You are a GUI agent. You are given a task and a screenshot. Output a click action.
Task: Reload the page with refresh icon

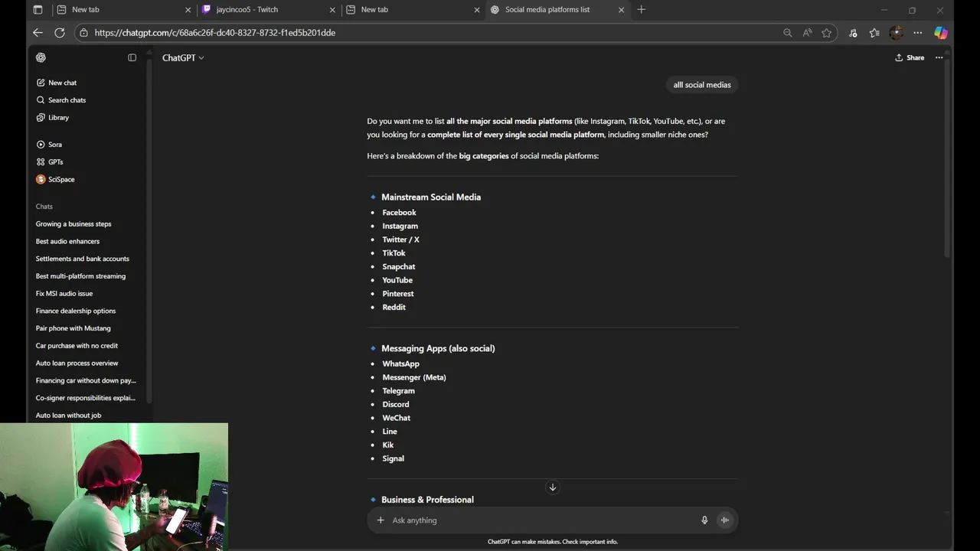click(x=60, y=33)
